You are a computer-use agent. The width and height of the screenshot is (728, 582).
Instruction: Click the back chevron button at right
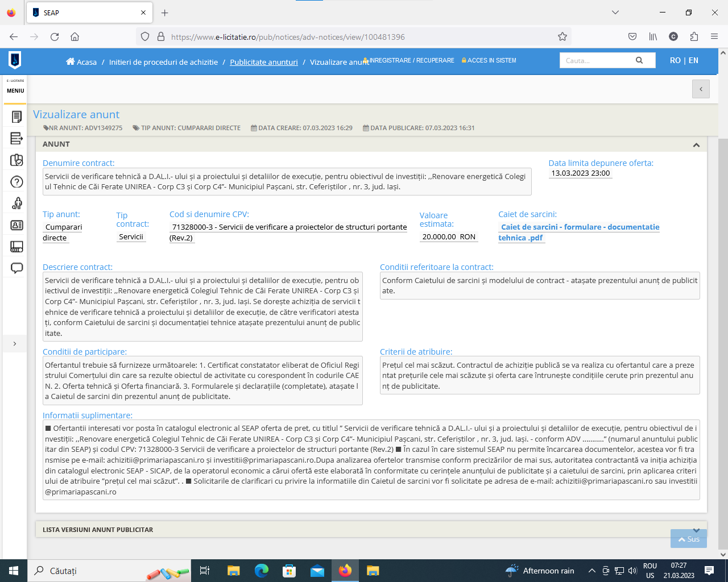(701, 89)
